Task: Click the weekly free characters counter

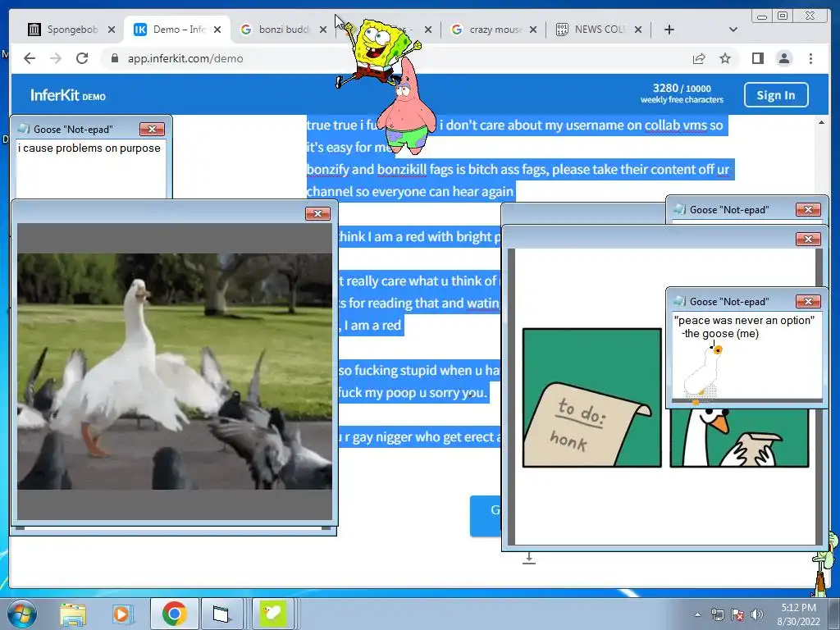Action: pos(682,94)
